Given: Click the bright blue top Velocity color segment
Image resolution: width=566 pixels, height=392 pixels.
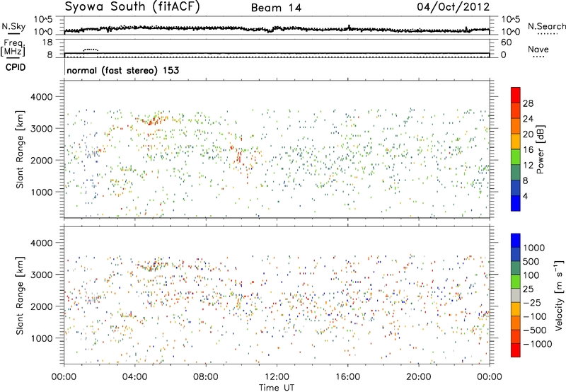Looking at the screenshot, I should coord(516,241).
